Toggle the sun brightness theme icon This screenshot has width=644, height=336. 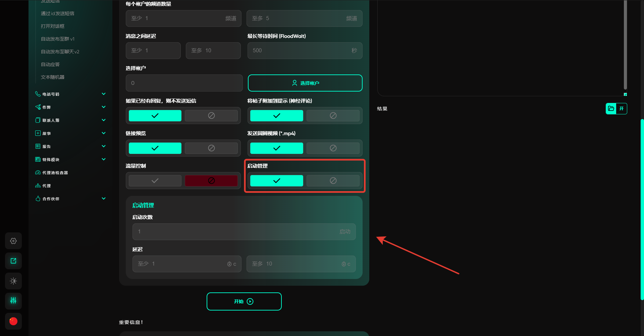click(13, 281)
